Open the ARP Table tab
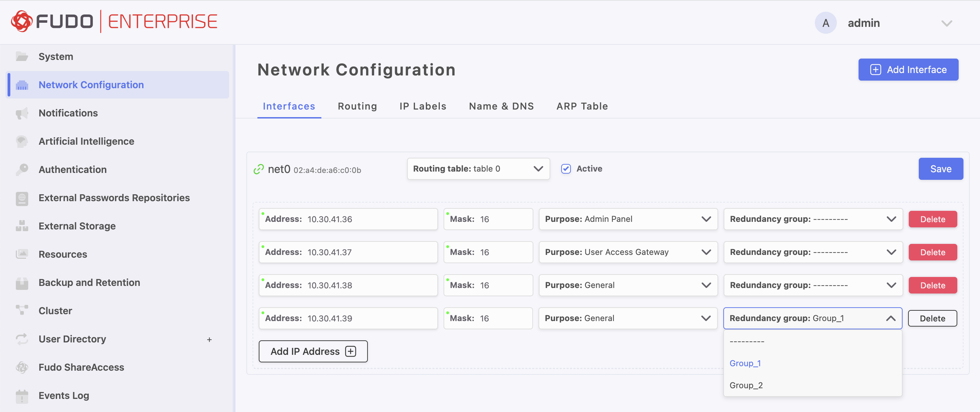The height and width of the screenshot is (412, 980). point(582,106)
